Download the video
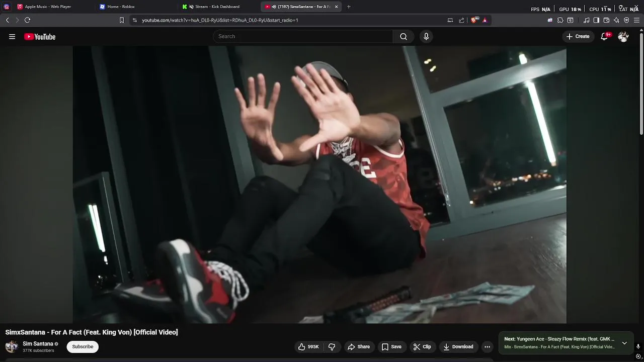 458,346
